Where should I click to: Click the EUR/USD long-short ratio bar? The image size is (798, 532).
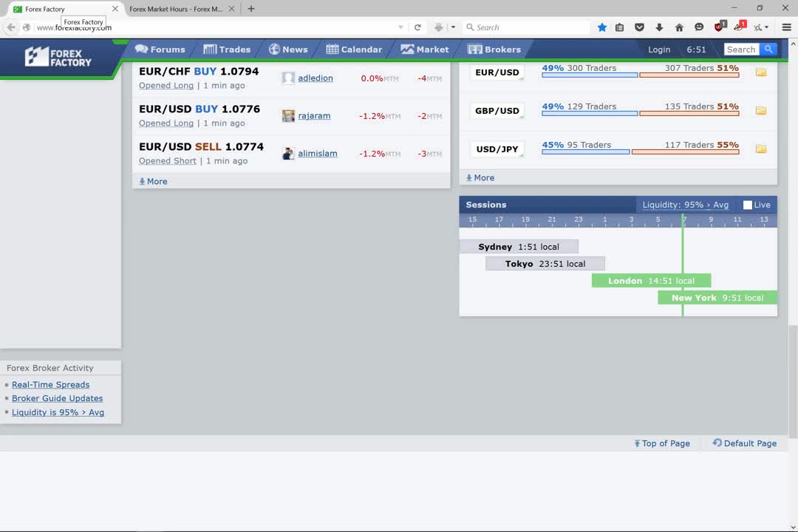640,75
